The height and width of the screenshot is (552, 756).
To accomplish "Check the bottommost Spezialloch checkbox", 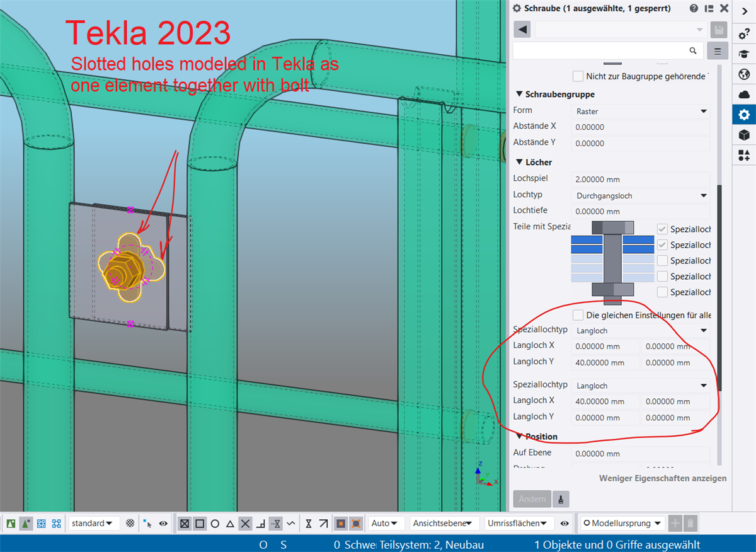I will (x=662, y=292).
